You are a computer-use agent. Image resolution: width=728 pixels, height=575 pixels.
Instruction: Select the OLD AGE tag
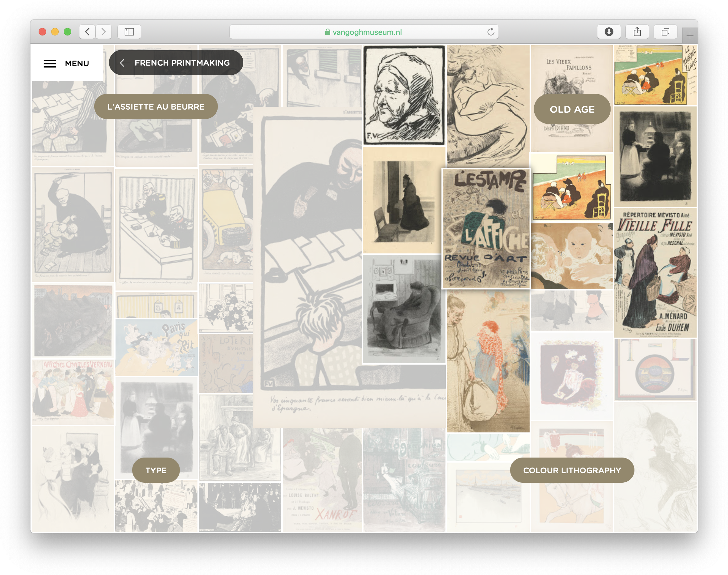(572, 109)
